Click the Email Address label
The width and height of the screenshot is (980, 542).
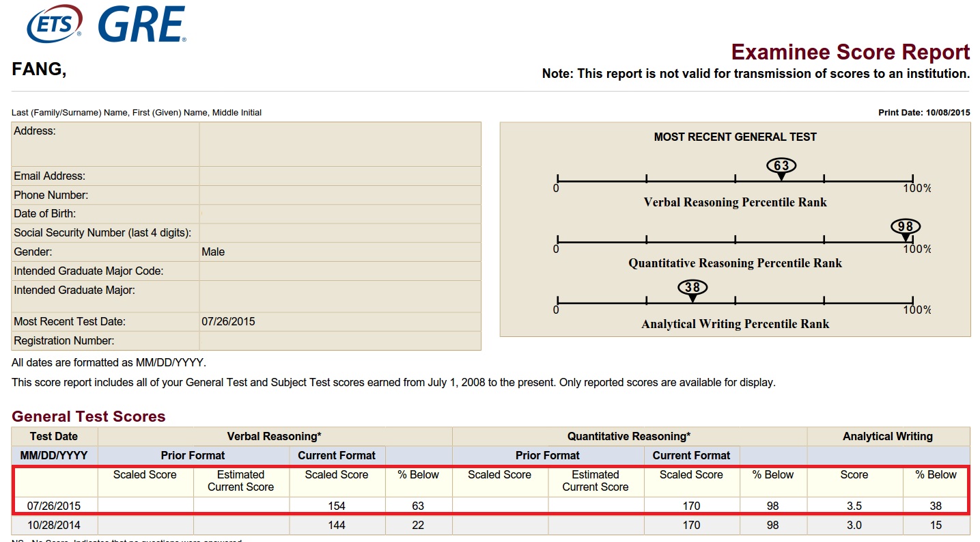pyautogui.click(x=50, y=176)
